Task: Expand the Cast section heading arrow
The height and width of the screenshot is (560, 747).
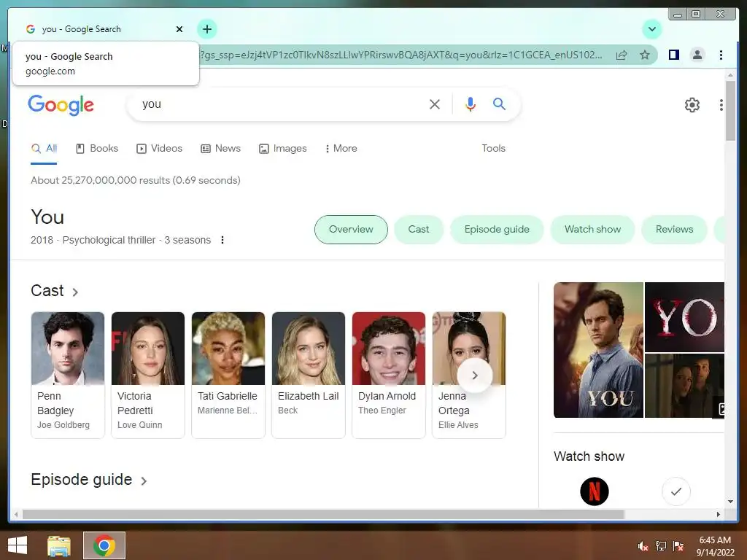Action: [x=75, y=292]
